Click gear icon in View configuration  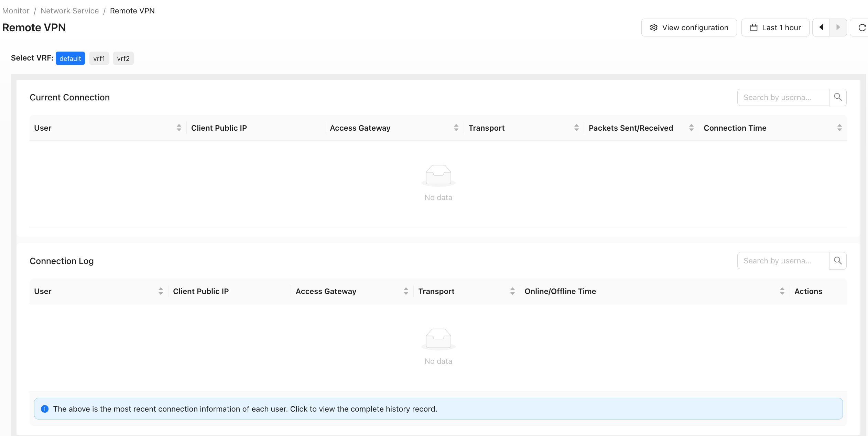(x=654, y=28)
